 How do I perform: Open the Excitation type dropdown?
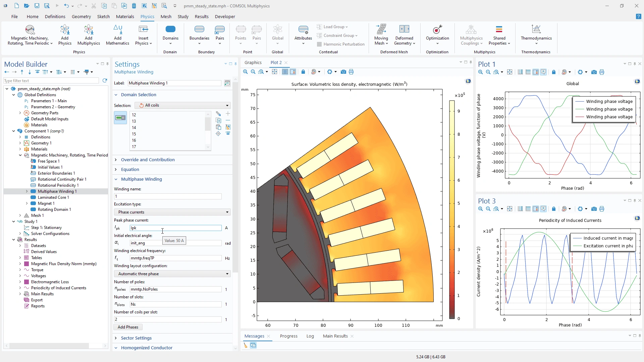[x=172, y=212]
